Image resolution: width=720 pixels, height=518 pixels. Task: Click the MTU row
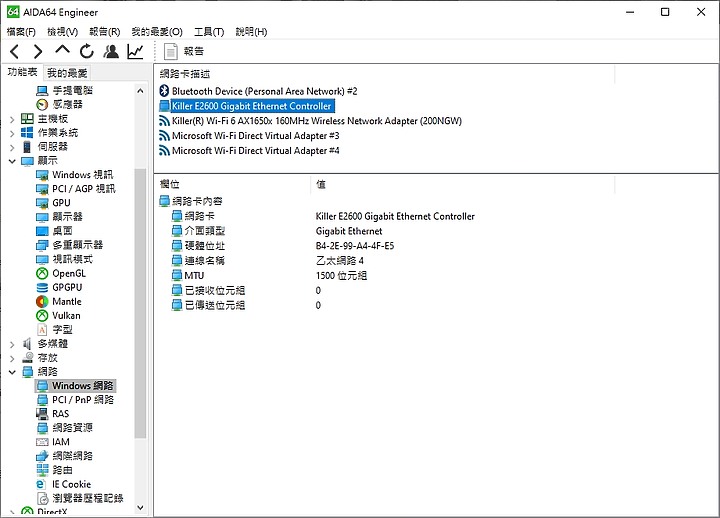pos(269,276)
